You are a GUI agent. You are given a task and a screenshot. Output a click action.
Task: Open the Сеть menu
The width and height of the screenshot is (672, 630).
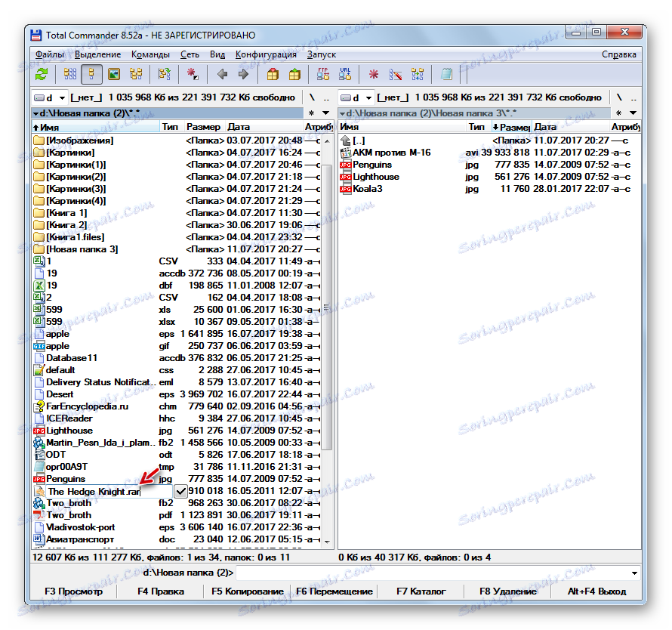[190, 54]
